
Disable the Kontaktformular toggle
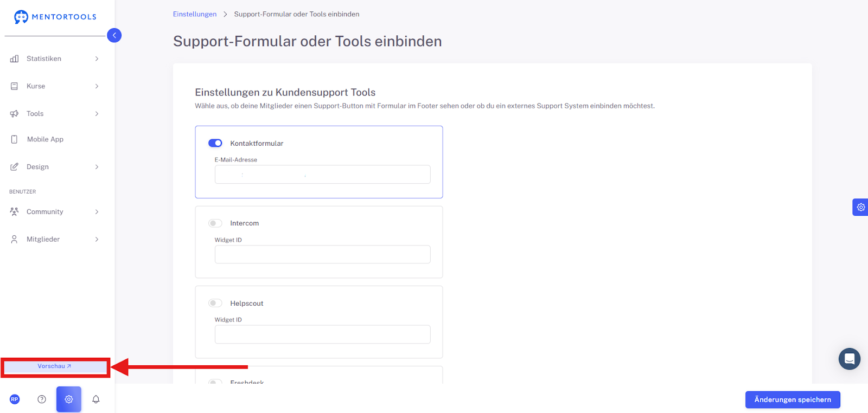pos(215,143)
